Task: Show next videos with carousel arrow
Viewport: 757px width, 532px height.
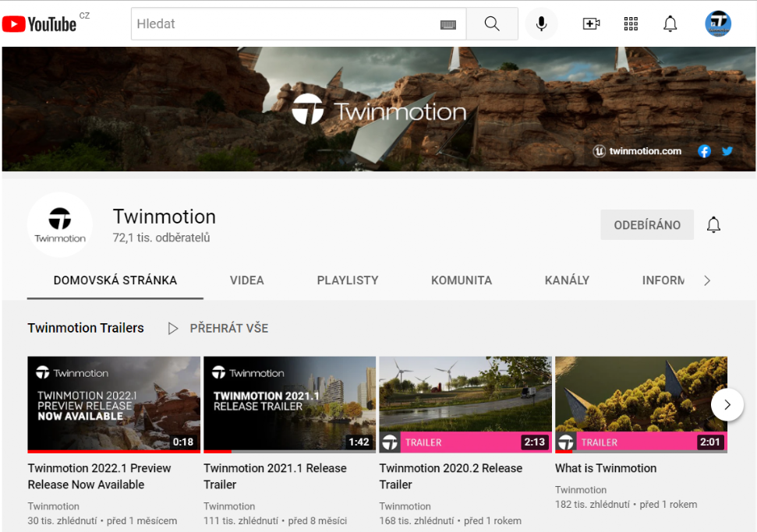Action: point(727,405)
